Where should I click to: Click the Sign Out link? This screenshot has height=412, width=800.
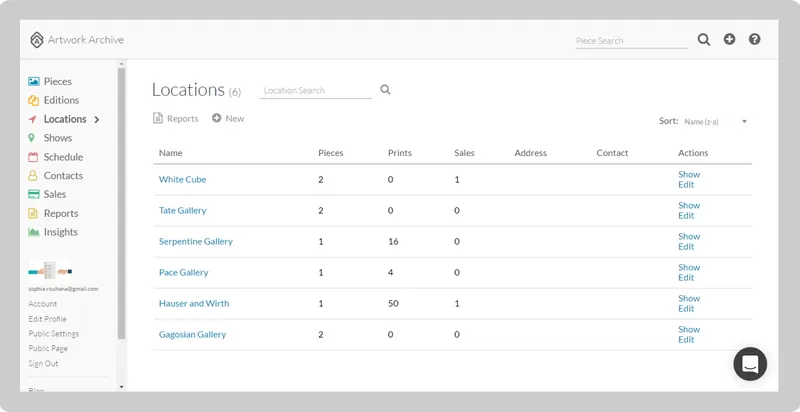click(43, 364)
